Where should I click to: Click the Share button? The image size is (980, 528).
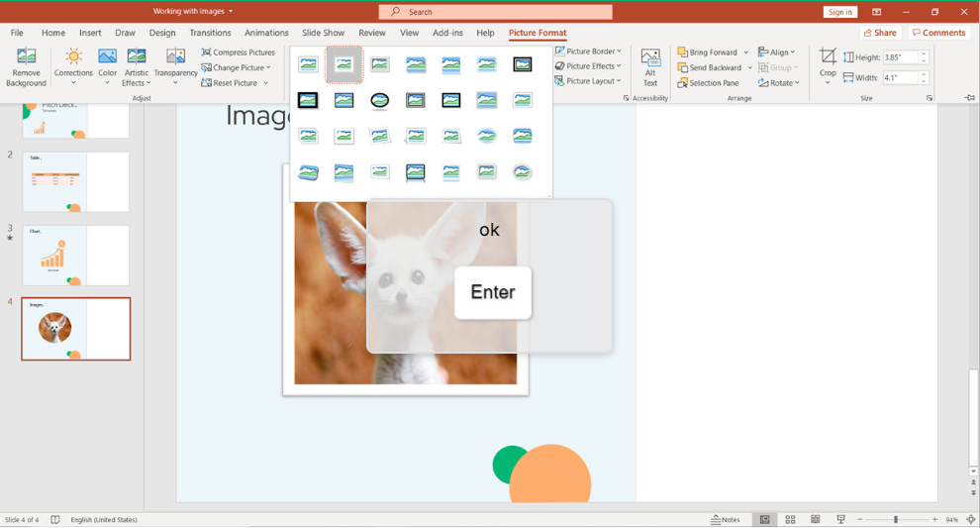pos(880,33)
